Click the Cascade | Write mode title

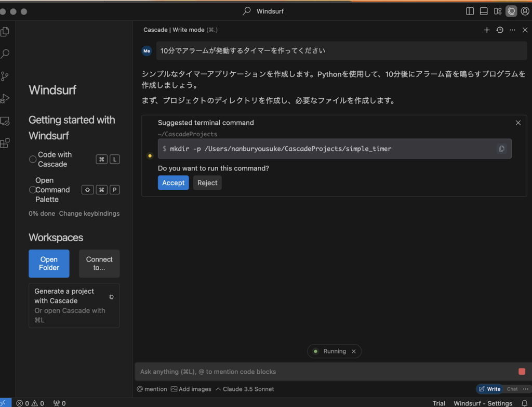(174, 30)
